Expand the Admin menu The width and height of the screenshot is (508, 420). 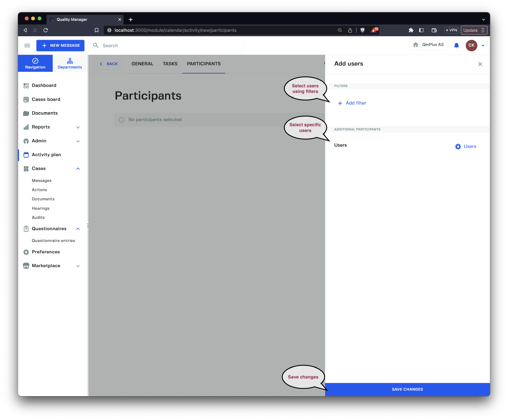click(x=78, y=141)
